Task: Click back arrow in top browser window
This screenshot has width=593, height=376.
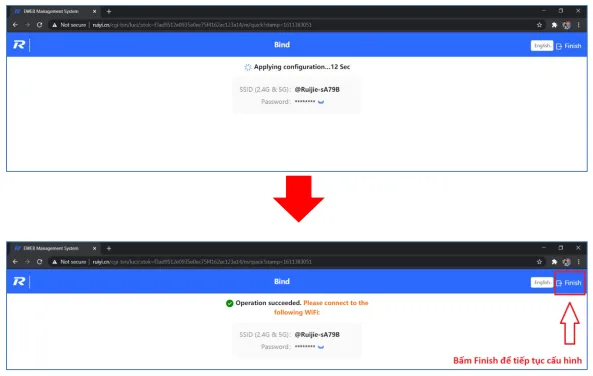Action: coord(15,25)
